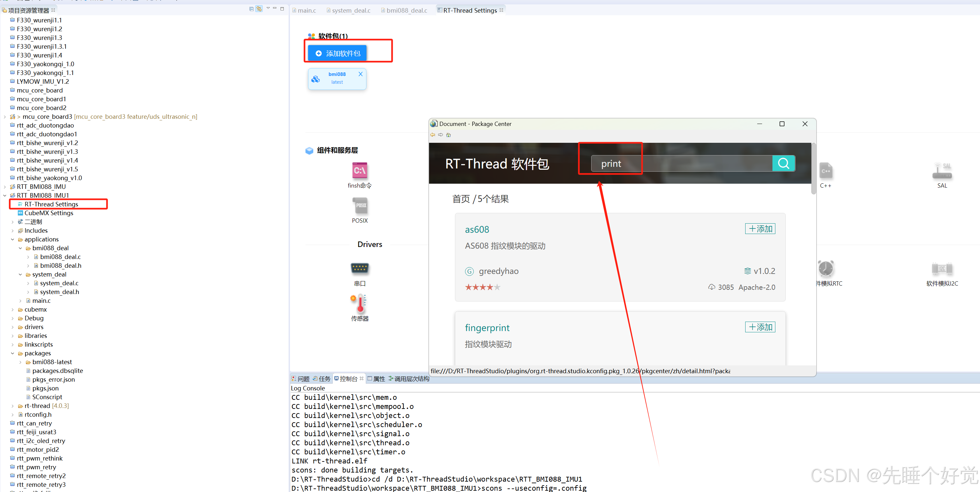Expand the rt-thread [4.0.3] folder

(x=13, y=406)
